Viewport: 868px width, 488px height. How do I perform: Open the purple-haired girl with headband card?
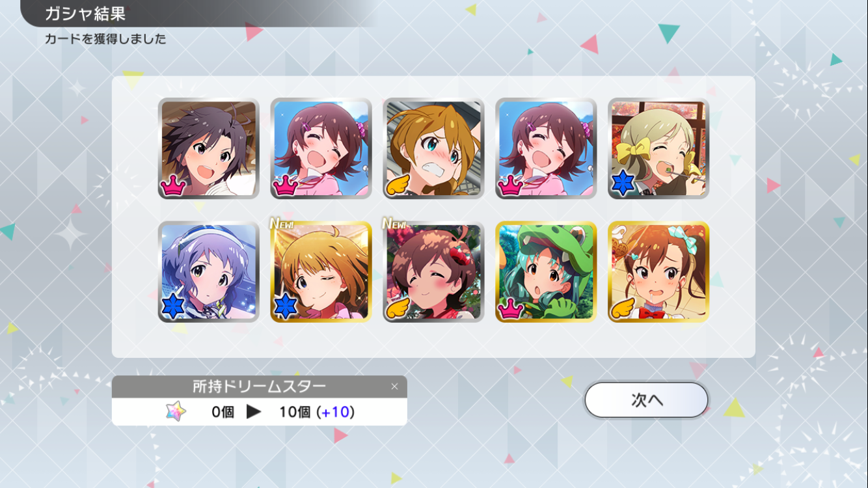tap(208, 271)
